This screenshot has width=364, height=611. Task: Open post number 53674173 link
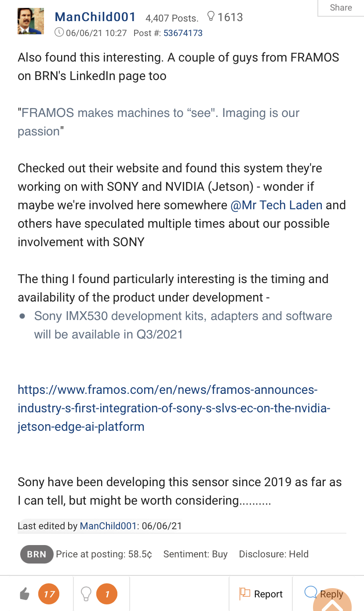[183, 33]
